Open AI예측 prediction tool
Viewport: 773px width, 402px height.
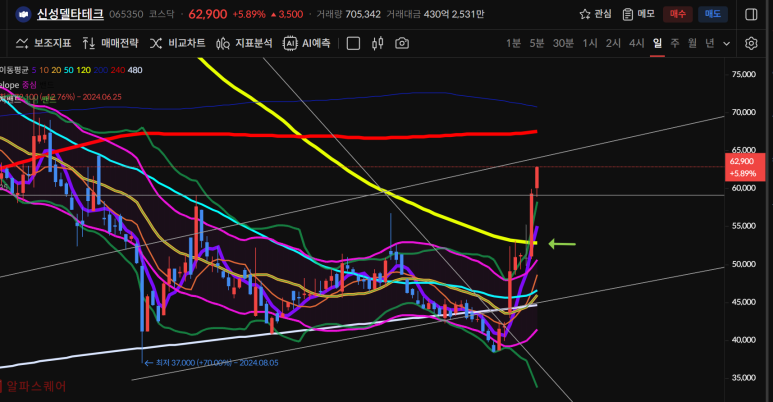[x=306, y=43]
